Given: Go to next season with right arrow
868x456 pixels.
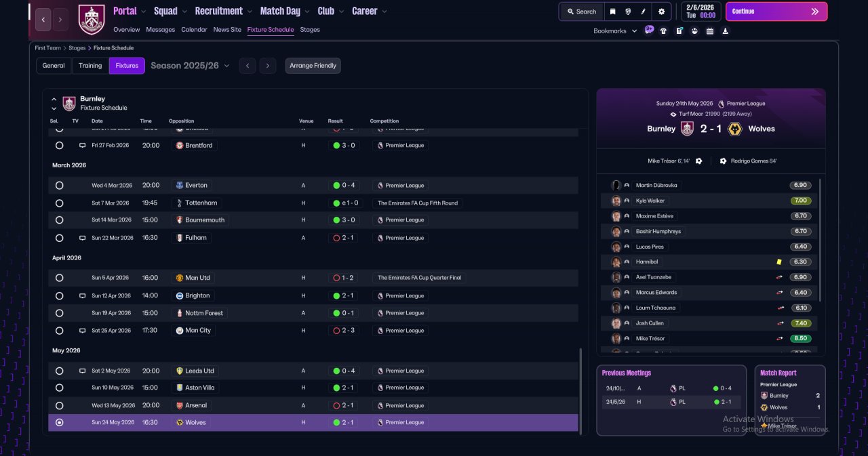Looking at the screenshot, I should click(x=268, y=66).
